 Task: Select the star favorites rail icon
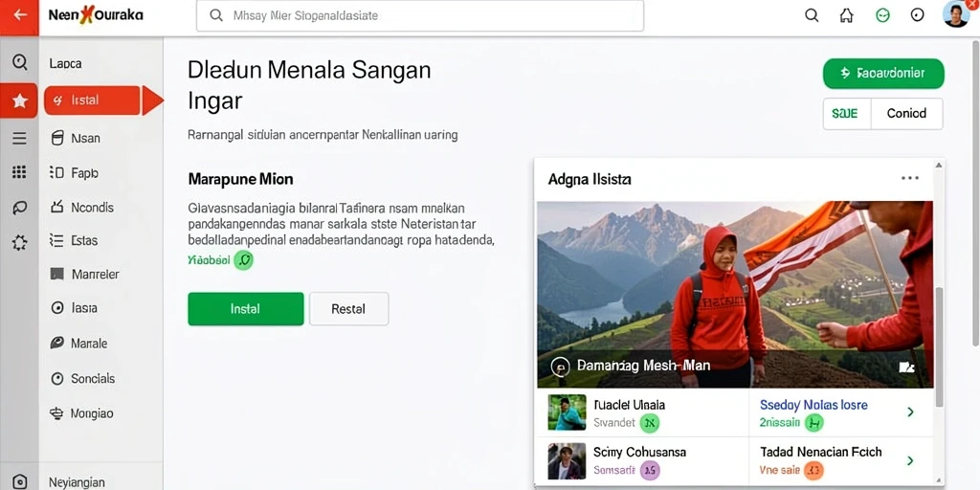(x=19, y=100)
